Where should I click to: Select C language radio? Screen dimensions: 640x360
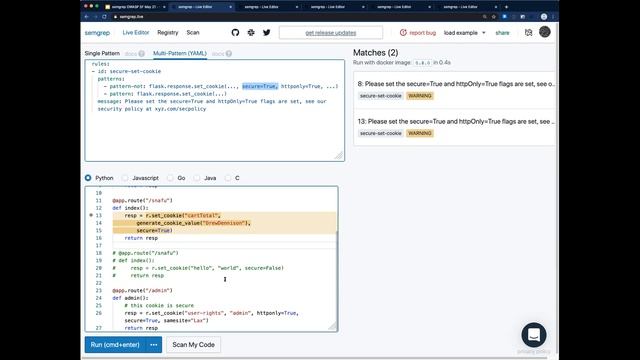(228, 178)
